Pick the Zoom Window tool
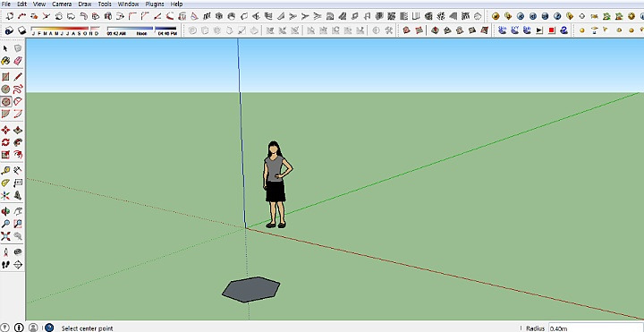The image size is (644, 332). pos(18,224)
